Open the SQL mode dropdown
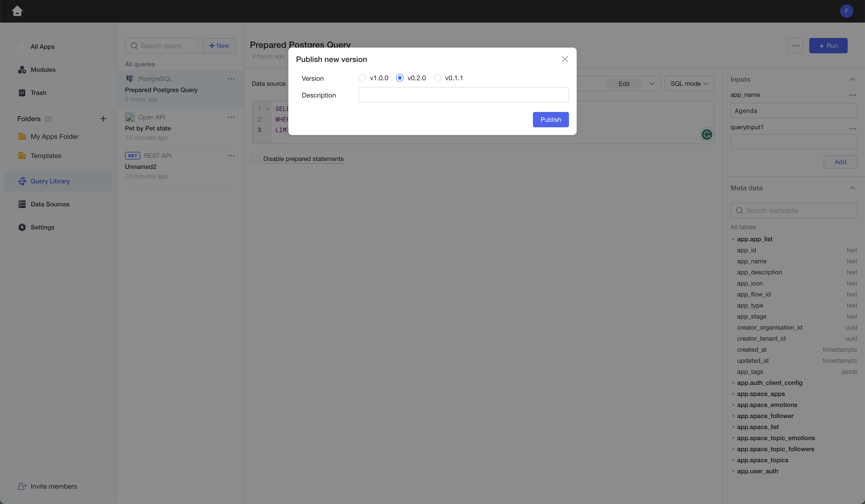The height and width of the screenshot is (504, 865). coord(689,84)
